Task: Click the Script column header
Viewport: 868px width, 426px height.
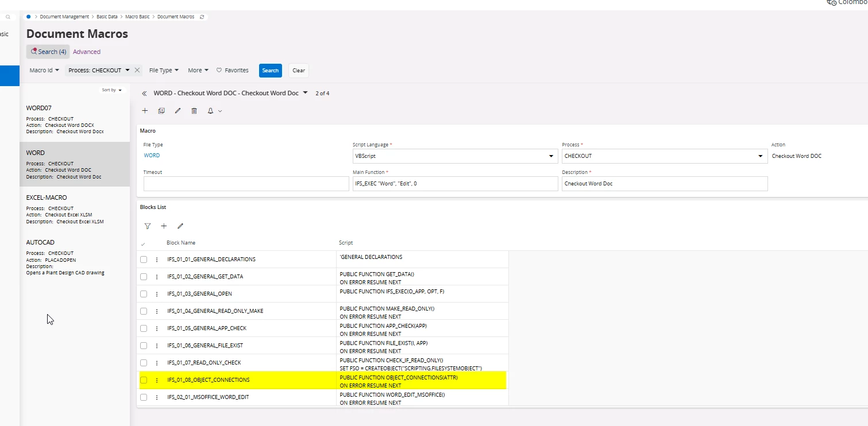Action: (346, 243)
